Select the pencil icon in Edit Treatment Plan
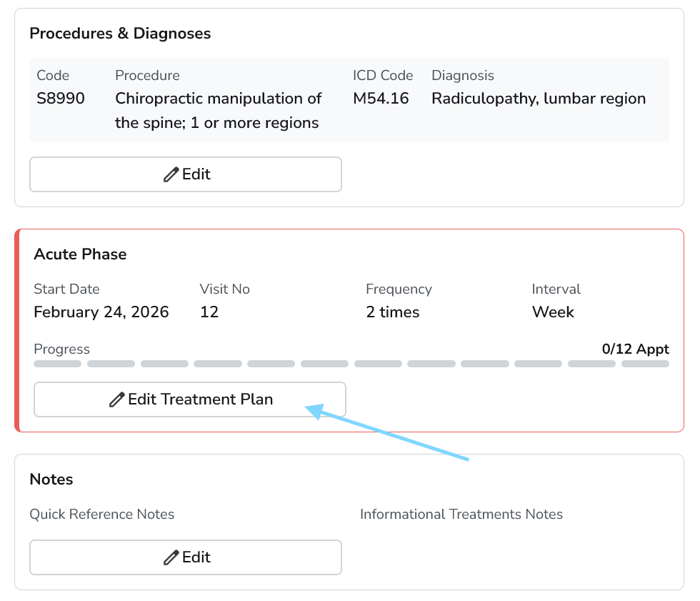 116,399
